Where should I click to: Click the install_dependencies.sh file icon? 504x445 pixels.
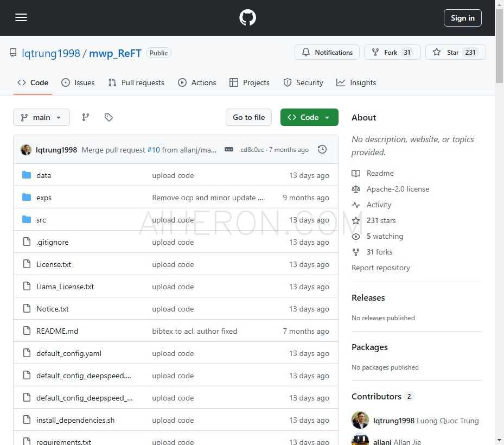pyautogui.click(x=27, y=419)
